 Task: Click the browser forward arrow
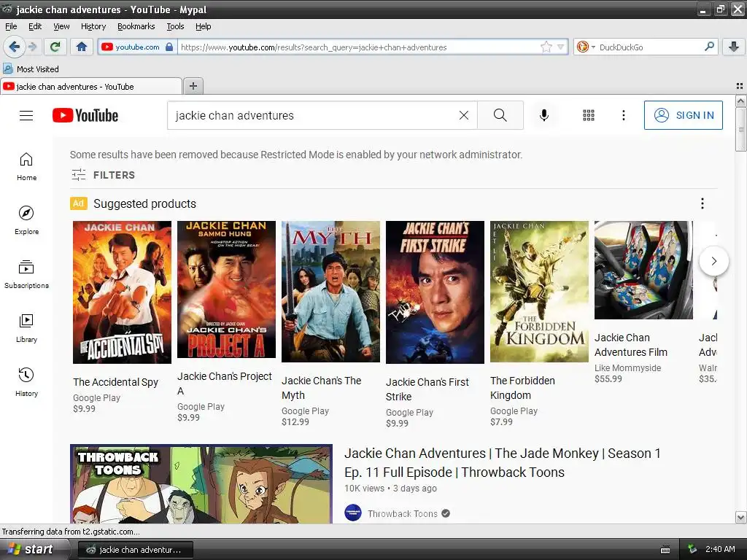tap(32, 47)
